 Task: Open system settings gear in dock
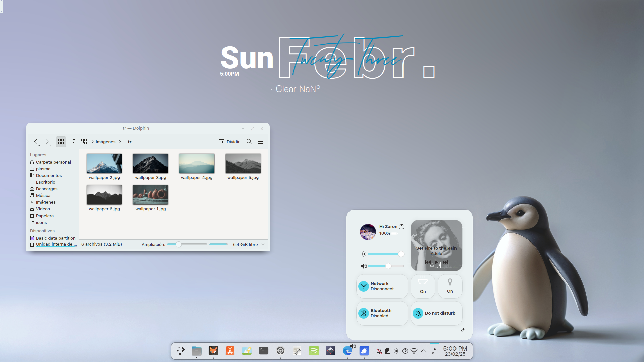pos(280,351)
